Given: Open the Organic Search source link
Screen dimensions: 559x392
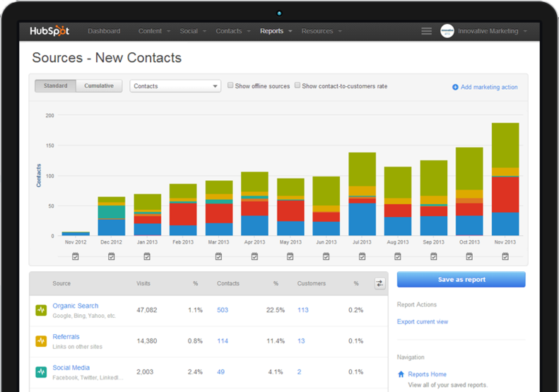Looking at the screenshot, I should (75, 306).
